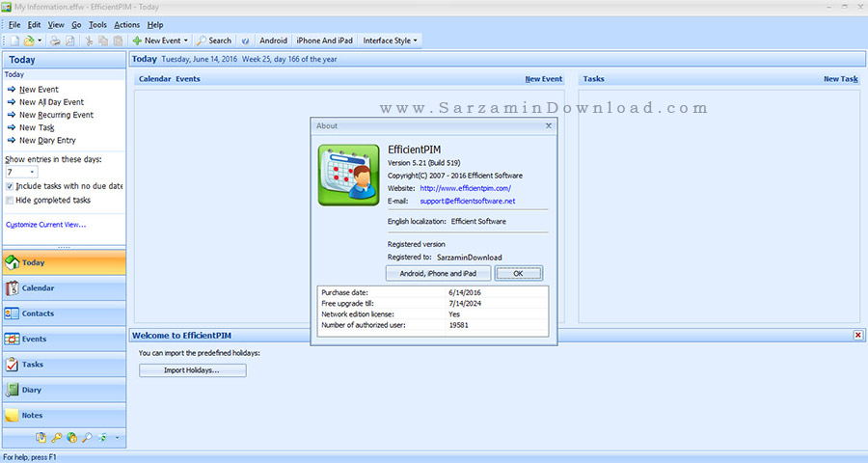Click the Search toolbar button
Image resolution: width=868 pixels, height=463 pixels.
214,41
